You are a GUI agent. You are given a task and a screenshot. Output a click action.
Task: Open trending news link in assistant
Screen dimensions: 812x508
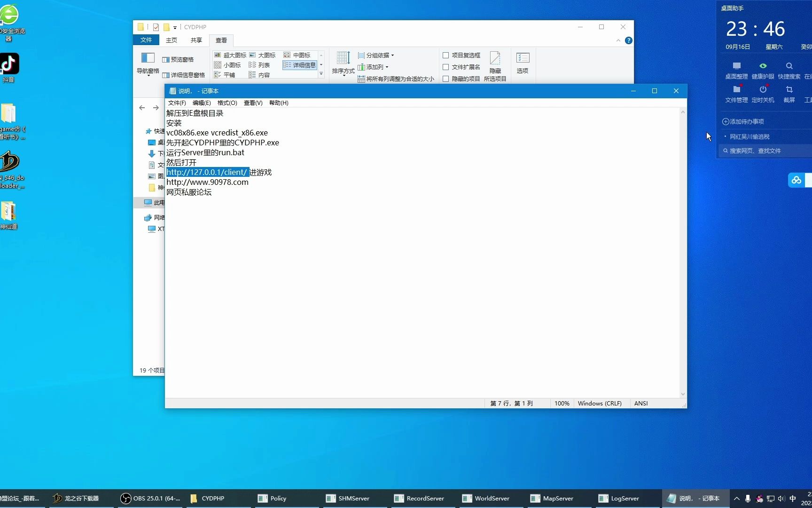click(750, 136)
